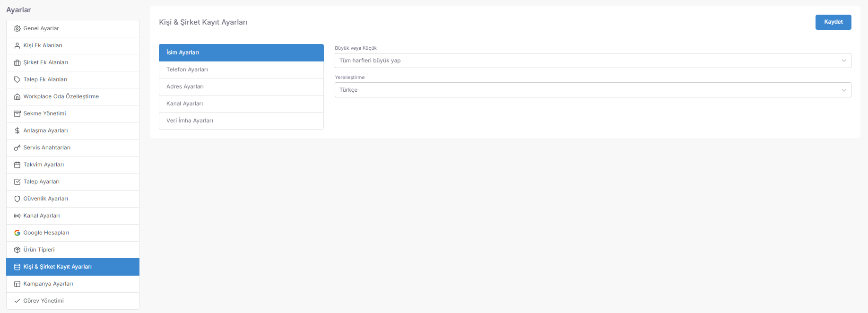Open Şirket Ek Alanları menu item
Image resolution: width=868 pixels, height=313 pixels.
(x=73, y=62)
